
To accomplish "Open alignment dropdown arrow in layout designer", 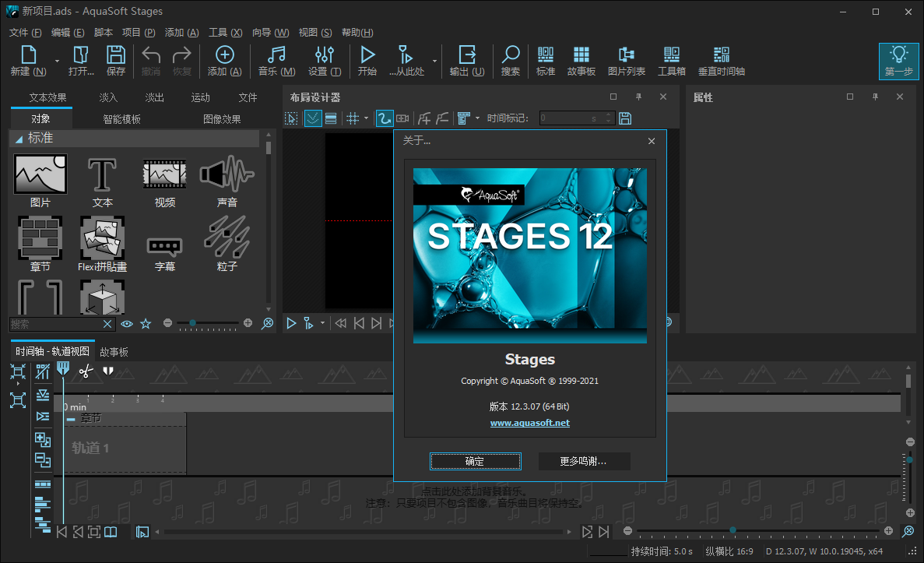I will click(x=477, y=118).
